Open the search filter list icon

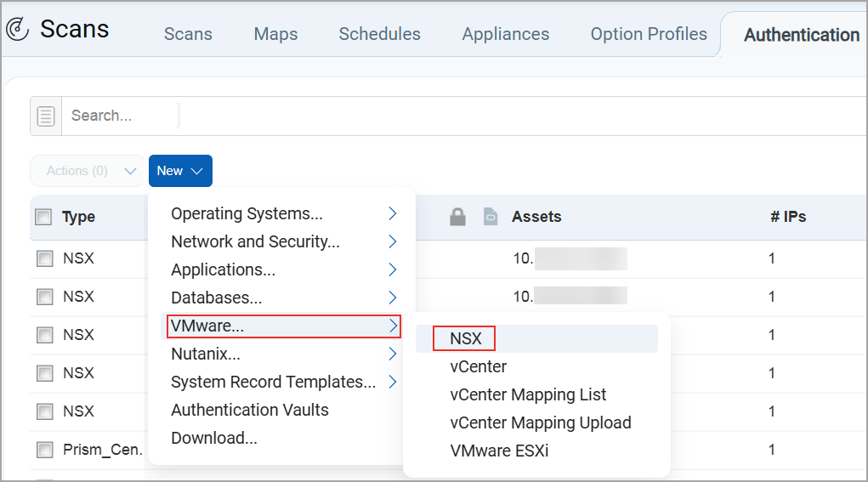[46, 116]
